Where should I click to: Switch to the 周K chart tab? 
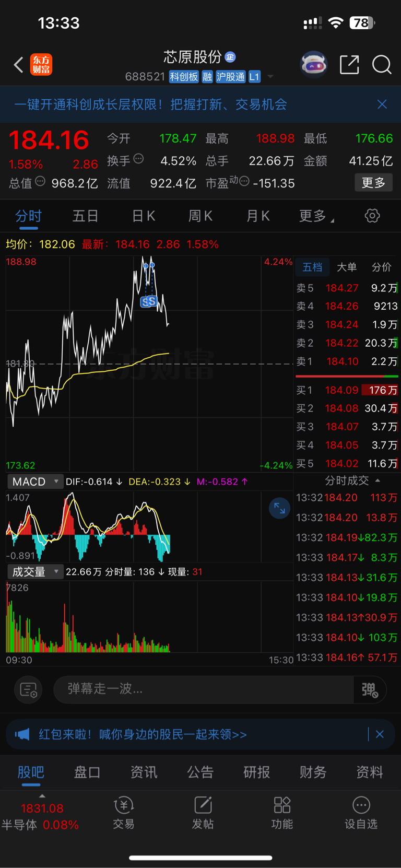(x=200, y=216)
